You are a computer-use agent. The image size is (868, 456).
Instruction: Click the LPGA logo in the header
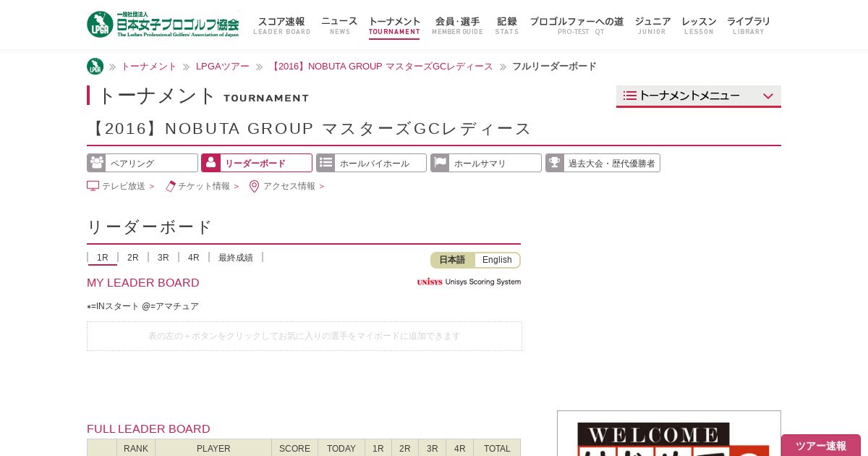click(163, 25)
